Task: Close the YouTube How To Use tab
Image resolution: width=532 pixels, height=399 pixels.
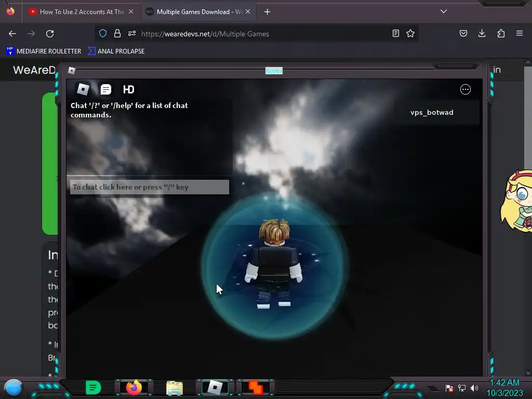Action: click(131, 11)
